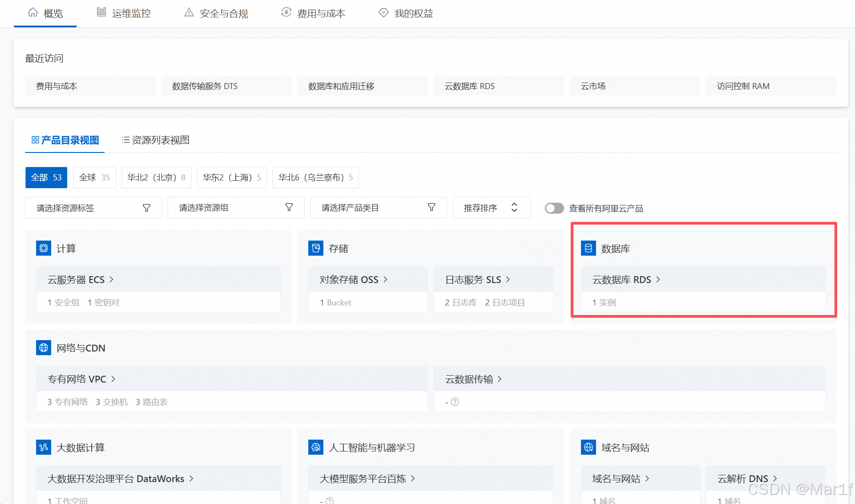Click the chevron next to 云解析 DNS
Image resolution: width=855 pixels, height=504 pixels.
coord(775,478)
